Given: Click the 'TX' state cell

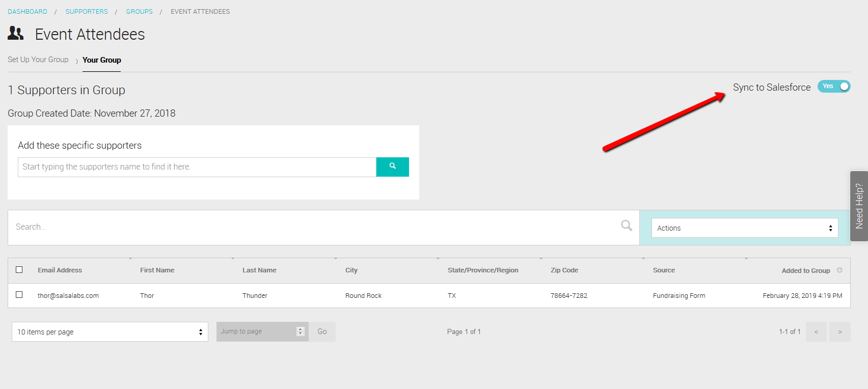Looking at the screenshot, I should point(452,296).
